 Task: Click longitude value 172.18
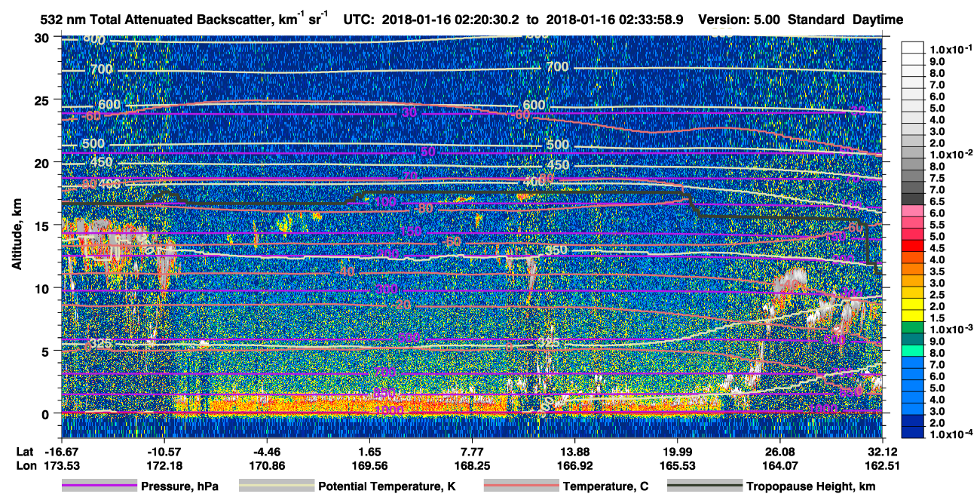coord(164,465)
